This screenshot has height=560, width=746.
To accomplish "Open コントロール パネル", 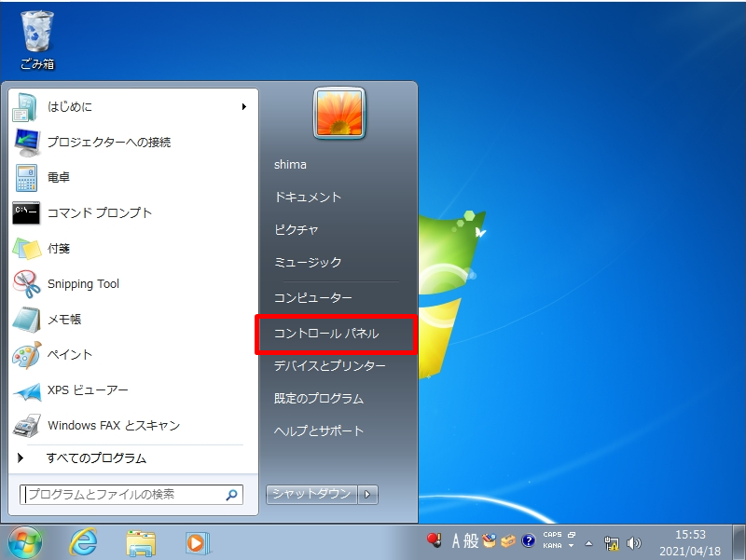I will (326, 334).
